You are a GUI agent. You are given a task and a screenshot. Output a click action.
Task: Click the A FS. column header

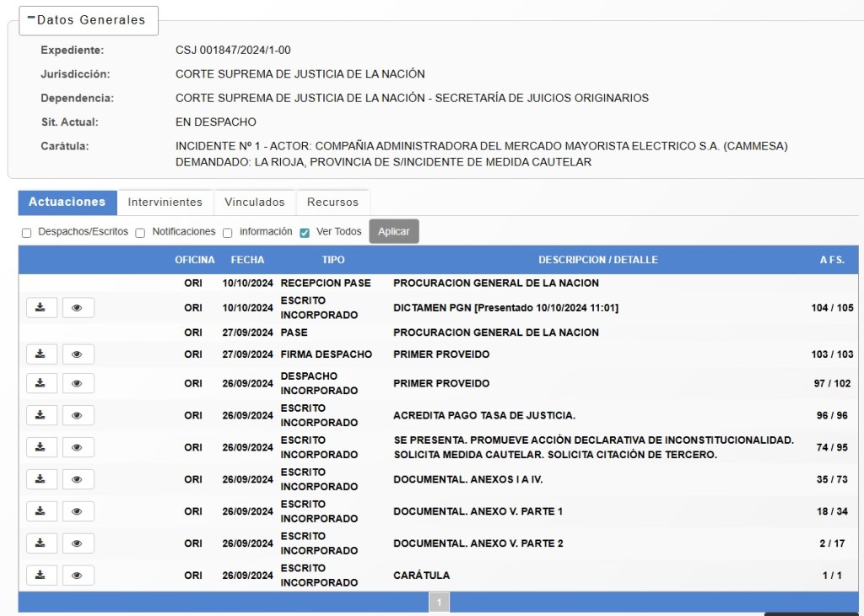[x=832, y=260]
